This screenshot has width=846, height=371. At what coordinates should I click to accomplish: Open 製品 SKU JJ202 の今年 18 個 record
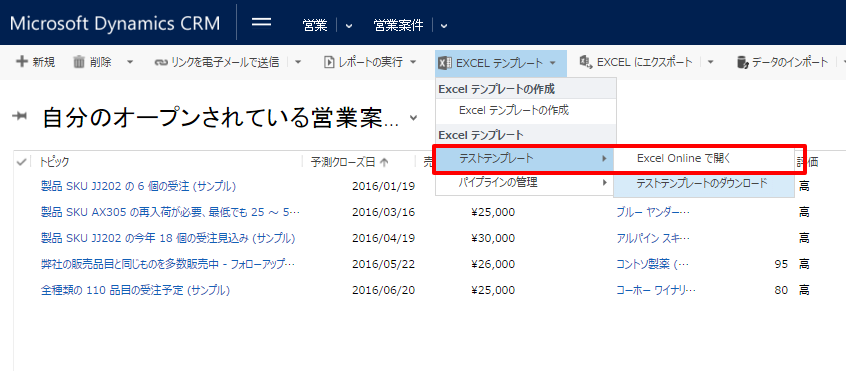[x=168, y=238]
